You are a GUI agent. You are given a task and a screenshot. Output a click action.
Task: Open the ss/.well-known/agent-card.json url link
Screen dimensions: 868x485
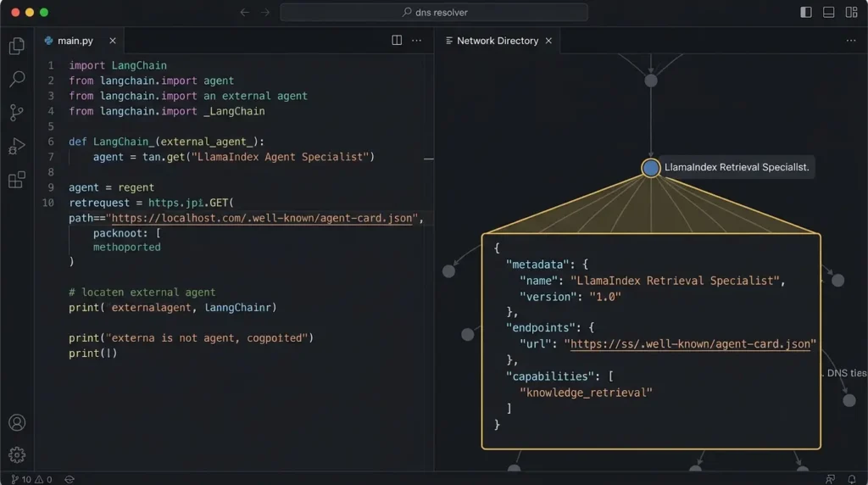point(690,343)
